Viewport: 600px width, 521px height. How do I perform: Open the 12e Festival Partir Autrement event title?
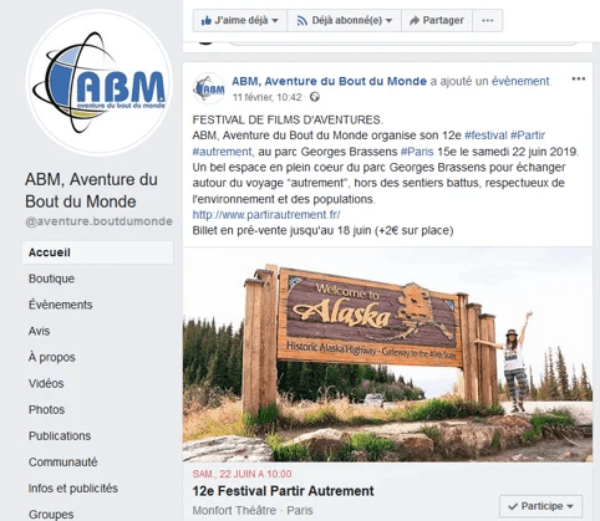(283, 491)
